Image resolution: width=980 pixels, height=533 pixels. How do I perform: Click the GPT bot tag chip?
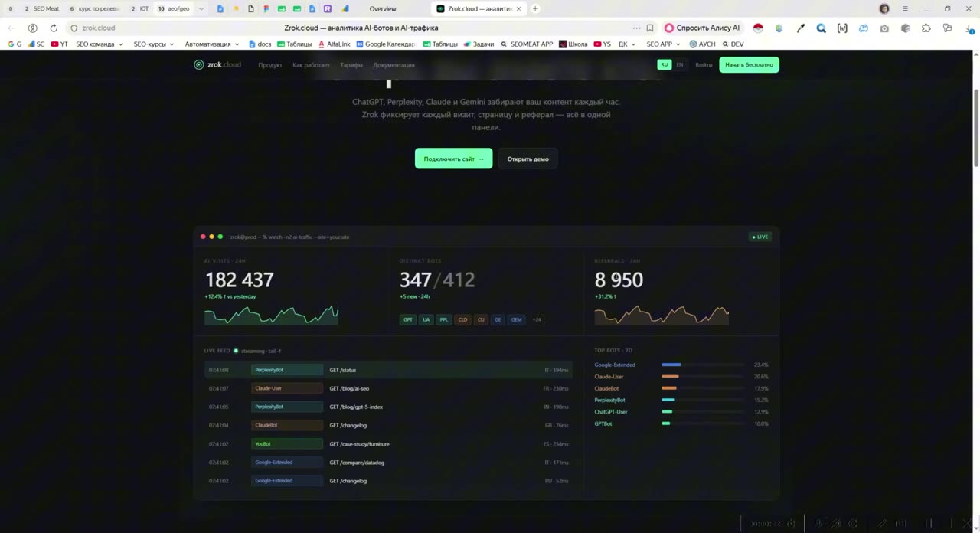[x=408, y=319]
